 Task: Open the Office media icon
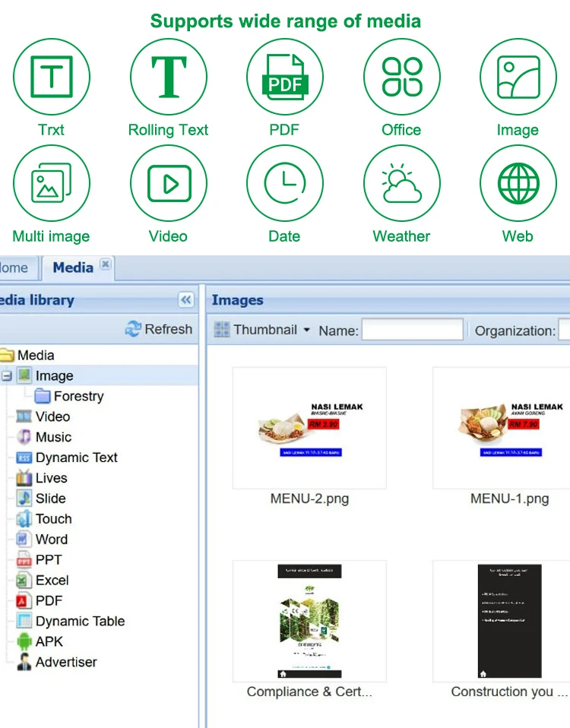[402, 77]
